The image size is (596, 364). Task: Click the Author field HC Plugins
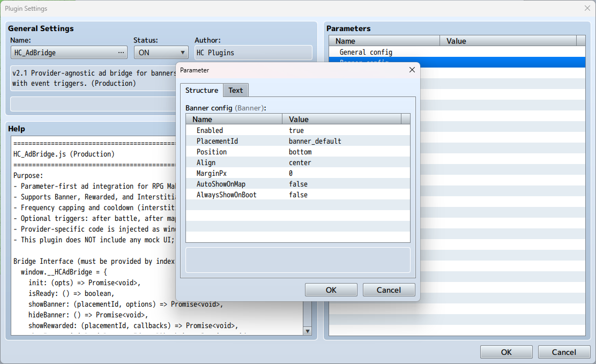pos(254,53)
